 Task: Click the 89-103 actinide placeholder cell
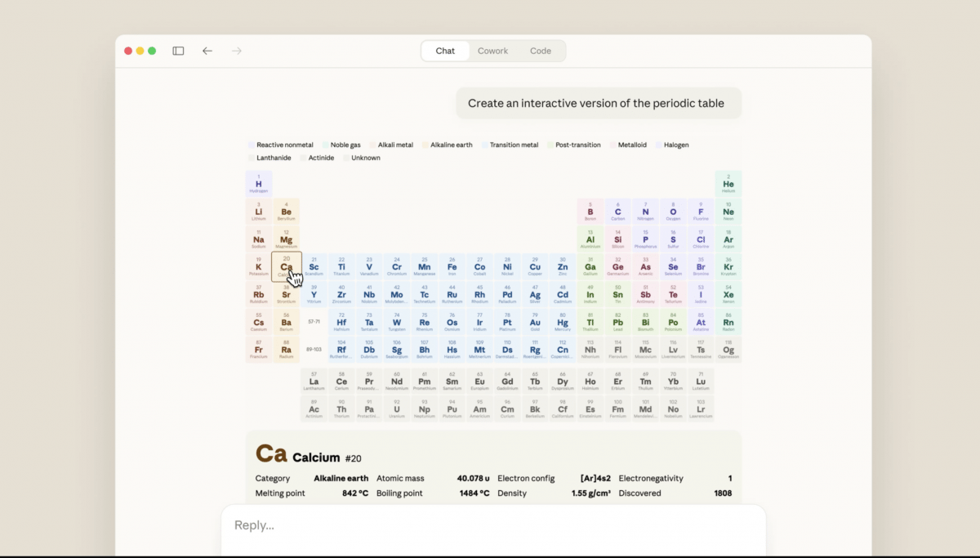[314, 350]
